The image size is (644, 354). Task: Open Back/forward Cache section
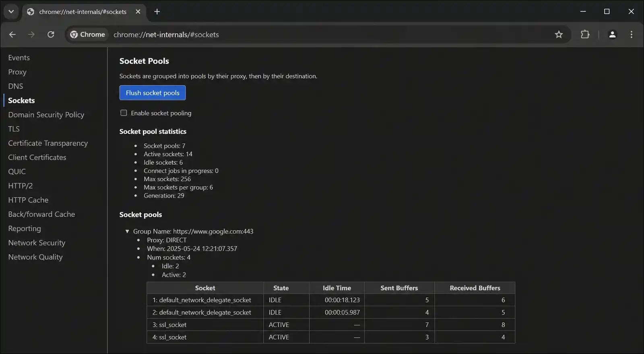tap(41, 214)
